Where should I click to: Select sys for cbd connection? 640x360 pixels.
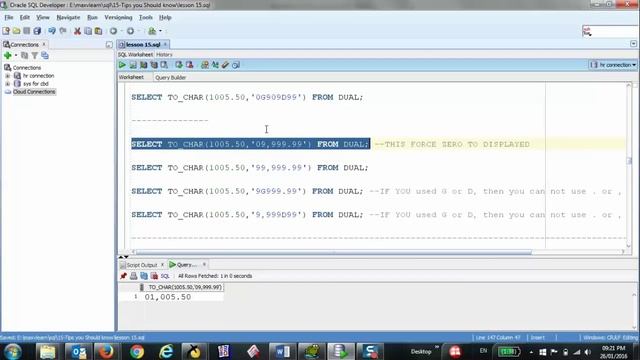coord(36,84)
